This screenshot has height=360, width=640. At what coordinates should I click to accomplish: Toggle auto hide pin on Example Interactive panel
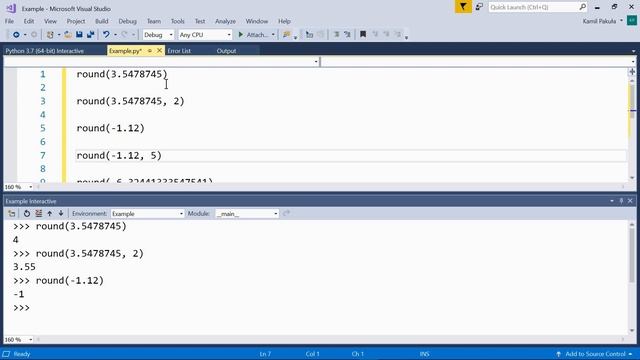621,201
